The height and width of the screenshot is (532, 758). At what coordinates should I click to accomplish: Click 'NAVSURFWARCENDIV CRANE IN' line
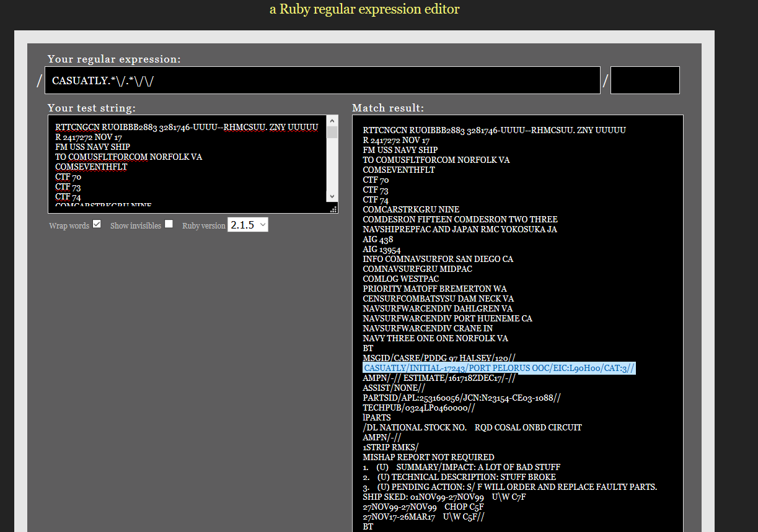click(428, 328)
